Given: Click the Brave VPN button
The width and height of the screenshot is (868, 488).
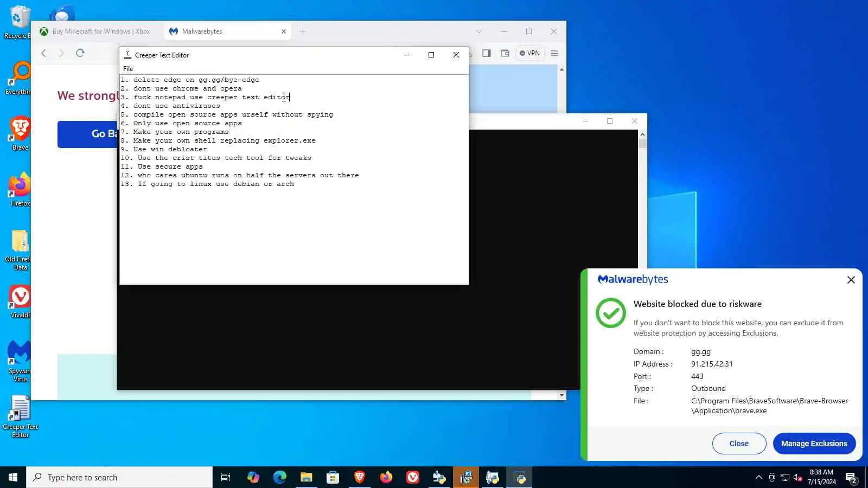Looking at the screenshot, I should point(529,53).
